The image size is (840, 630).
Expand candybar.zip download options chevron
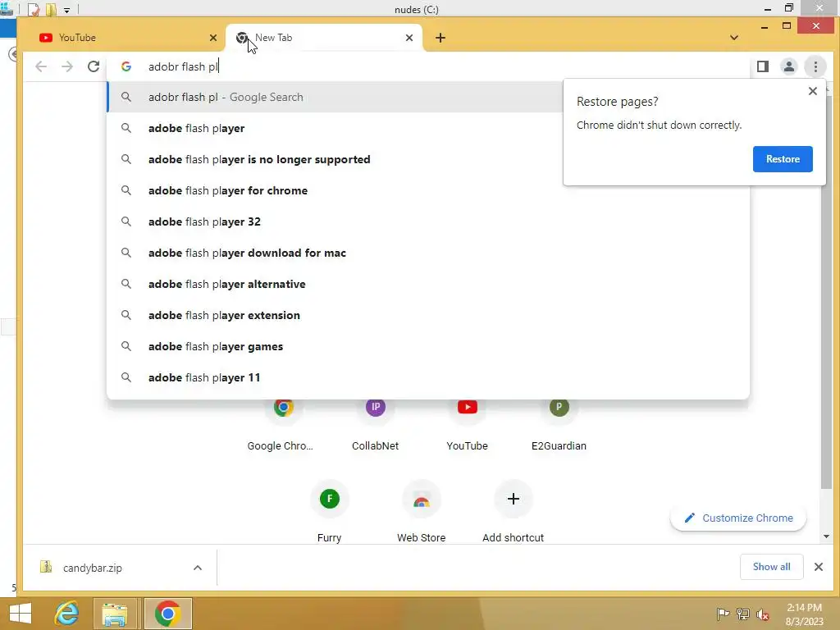pyautogui.click(x=198, y=568)
